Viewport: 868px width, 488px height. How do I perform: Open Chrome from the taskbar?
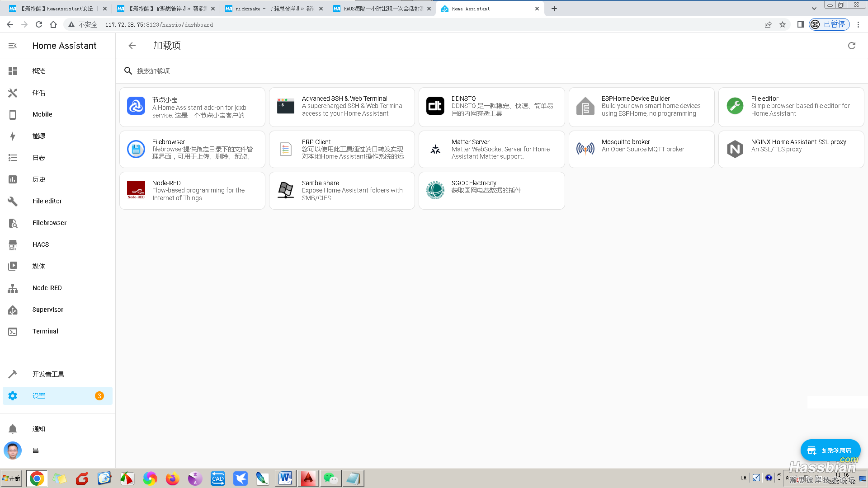(x=37, y=479)
